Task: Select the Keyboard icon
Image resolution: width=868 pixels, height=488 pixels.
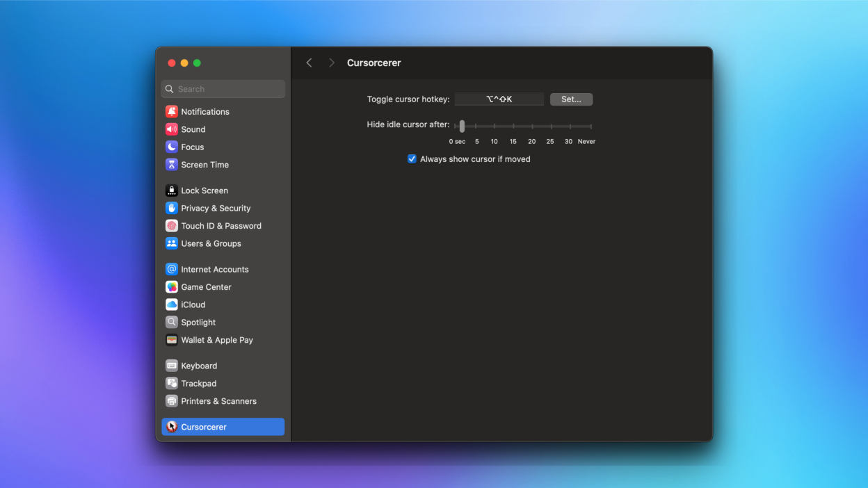Action: pos(172,366)
